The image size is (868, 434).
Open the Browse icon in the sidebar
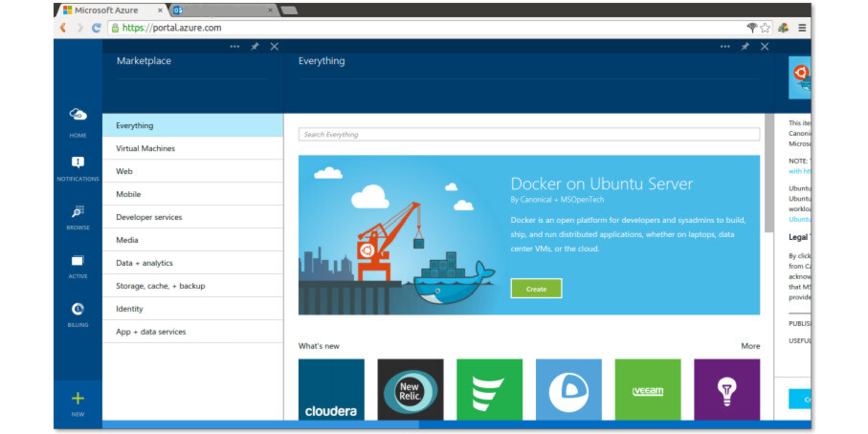coord(78,211)
